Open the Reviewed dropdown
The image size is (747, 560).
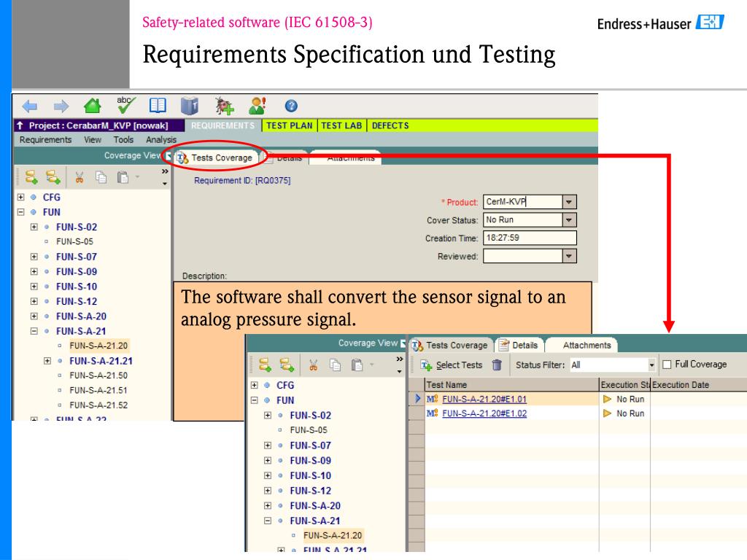point(569,256)
